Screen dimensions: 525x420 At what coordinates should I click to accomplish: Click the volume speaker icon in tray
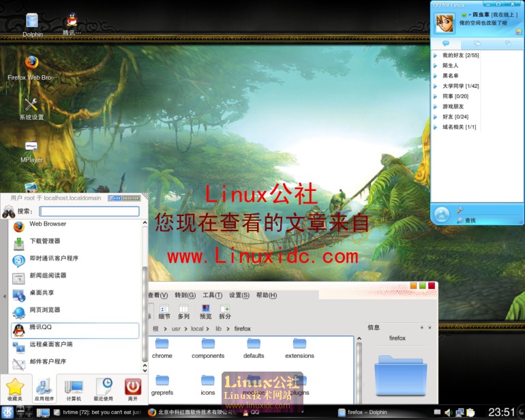(448, 412)
